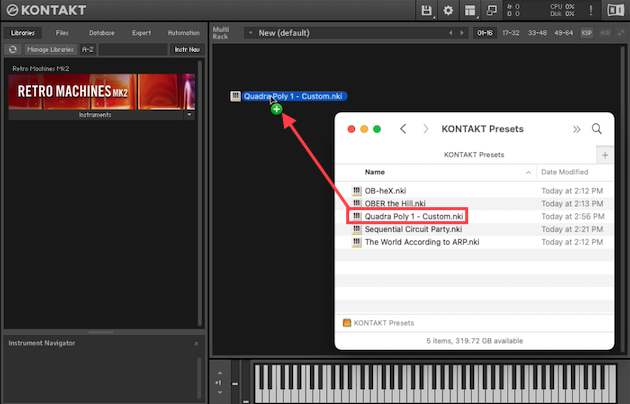
Task: Open Retro Machines Instruments list
Action: click(x=95, y=115)
